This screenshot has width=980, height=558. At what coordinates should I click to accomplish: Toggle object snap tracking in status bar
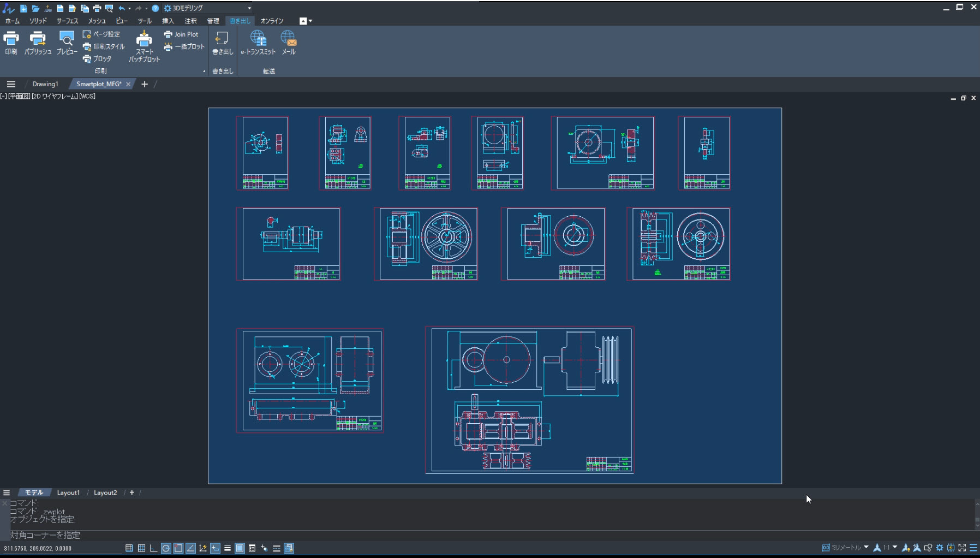pyautogui.click(x=190, y=548)
